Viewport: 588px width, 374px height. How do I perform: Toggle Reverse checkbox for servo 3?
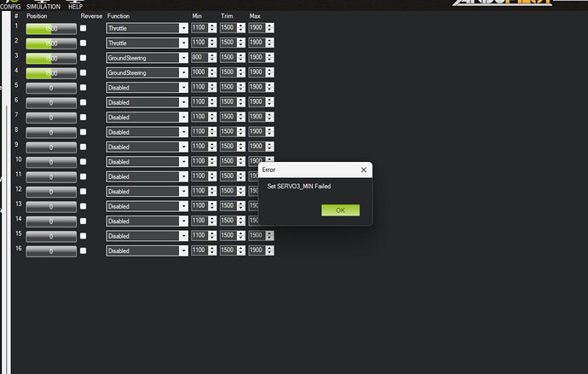[x=84, y=58]
